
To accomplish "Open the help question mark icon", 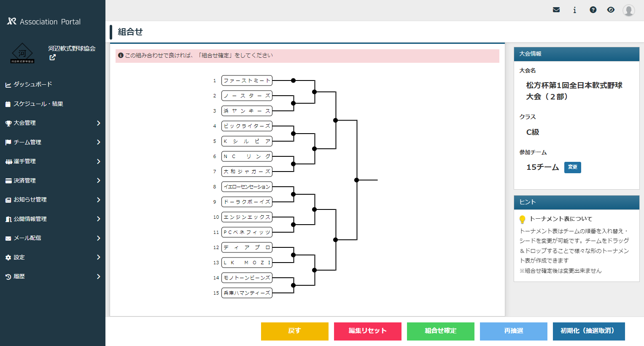I will pyautogui.click(x=593, y=10).
